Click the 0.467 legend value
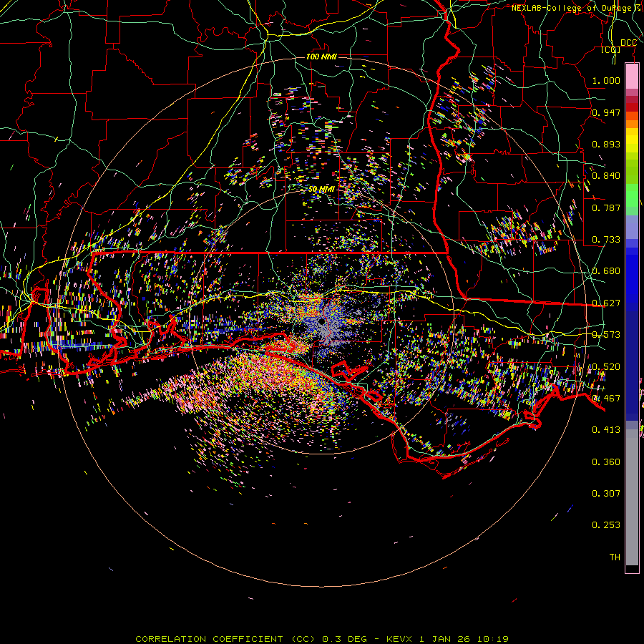 pyautogui.click(x=606, y=399)
